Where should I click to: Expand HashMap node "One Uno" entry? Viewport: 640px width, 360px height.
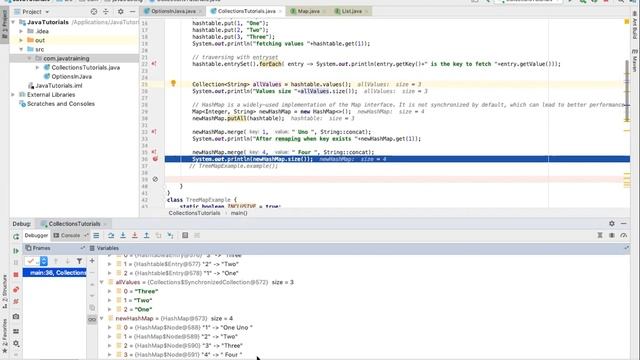tap(109, 327)
